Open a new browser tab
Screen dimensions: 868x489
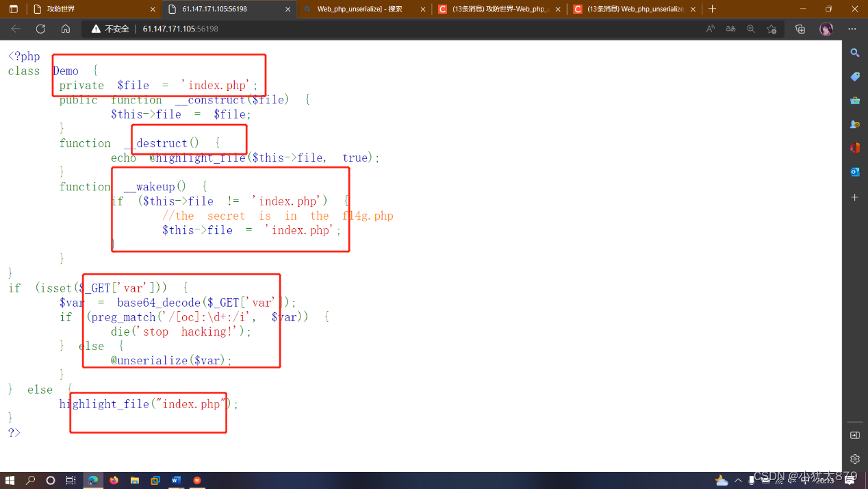coord(712,9)
